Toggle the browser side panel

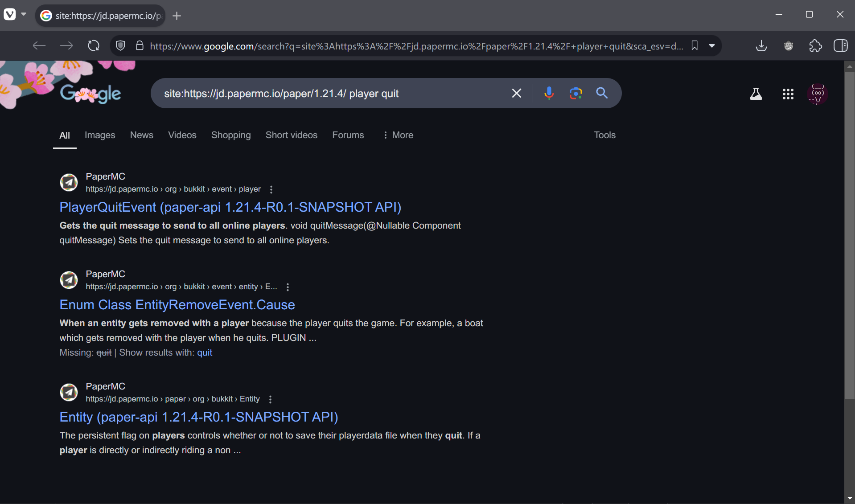[840, 46]
